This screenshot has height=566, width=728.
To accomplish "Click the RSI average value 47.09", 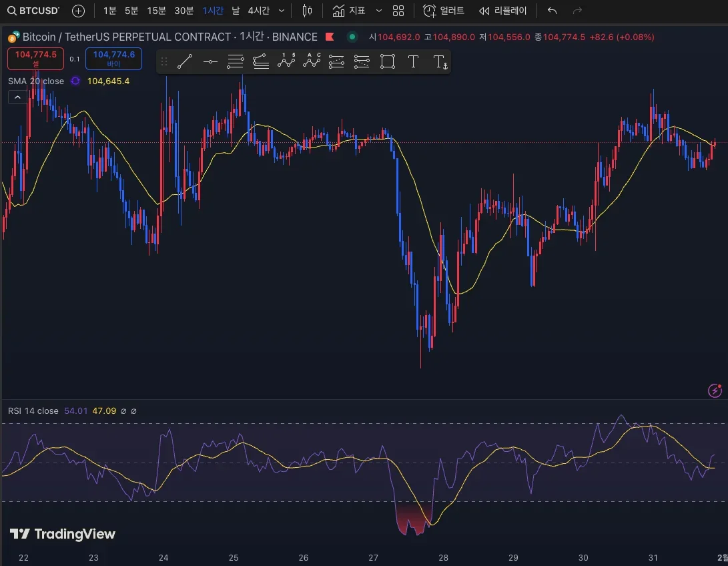I will 105,411.
